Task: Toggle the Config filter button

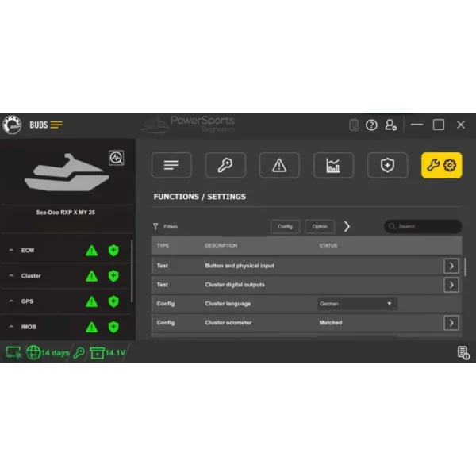Action: point(285,226)
